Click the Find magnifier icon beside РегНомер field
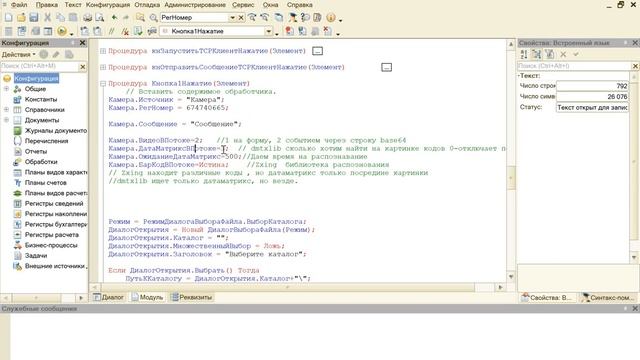The width and height of the screenshot is (640, 360). point(153,18)
